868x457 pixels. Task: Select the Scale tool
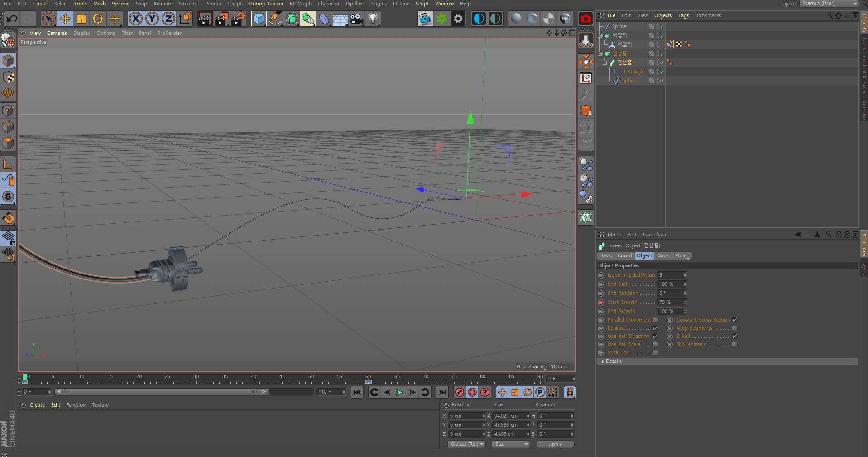[x=82, y=19]
